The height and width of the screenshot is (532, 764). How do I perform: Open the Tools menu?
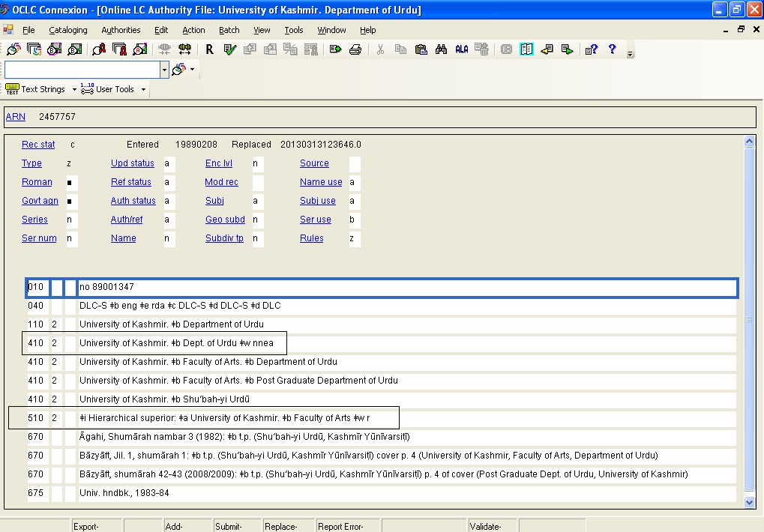pos(294,30)
